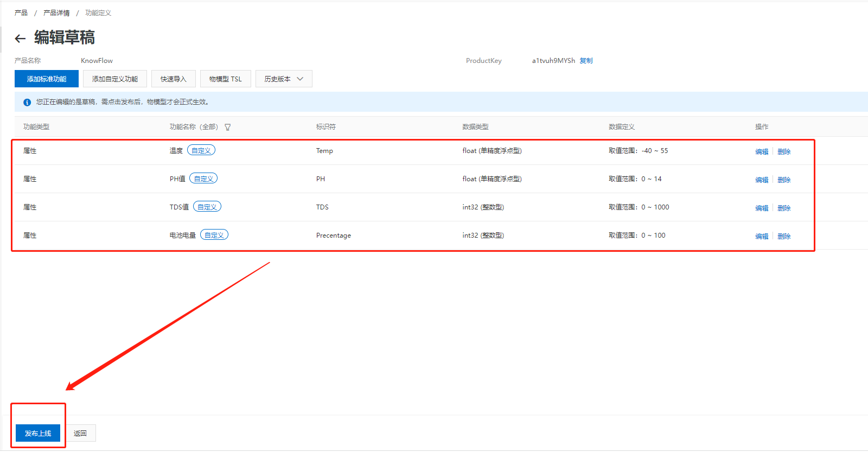
Task: Delete the 温度 Temp row via 删除
Action: [x=784, y=151]
